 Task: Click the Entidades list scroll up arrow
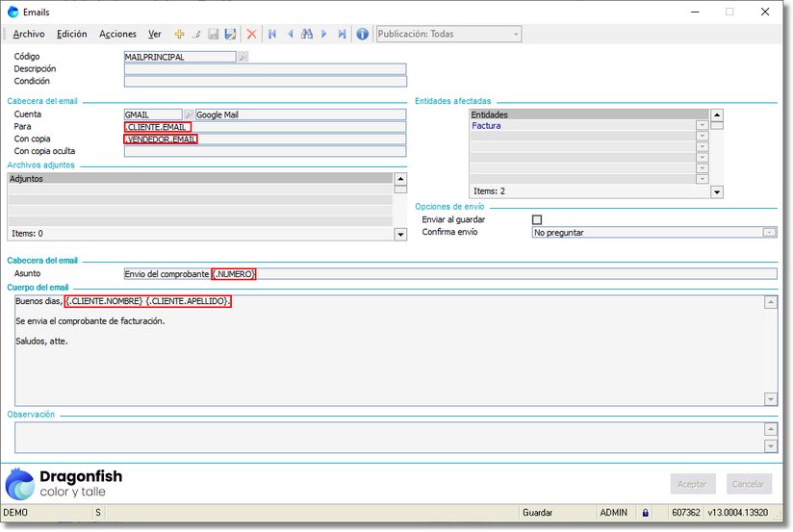(717, 114)
